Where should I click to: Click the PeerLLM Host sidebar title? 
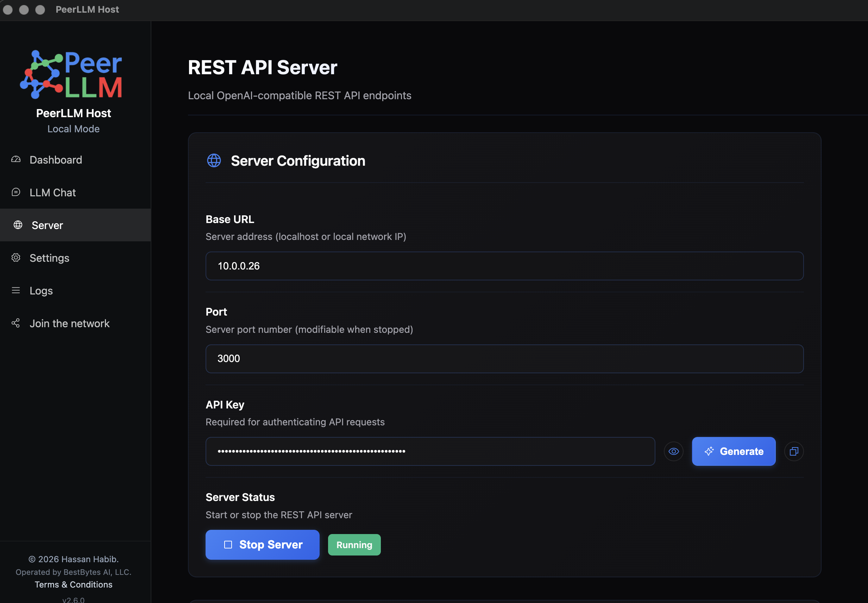pos(73,113)
